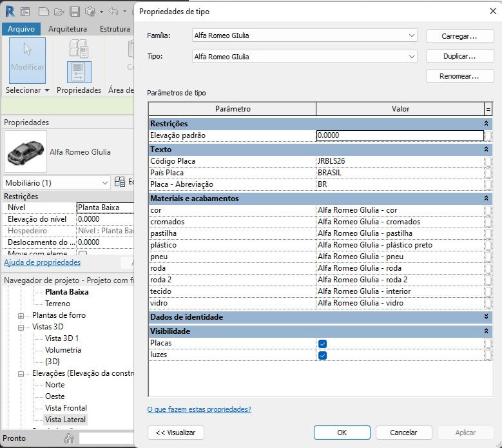Click the Cancelar button
Screen dimensions: 502x448
[x=403, y=433]
